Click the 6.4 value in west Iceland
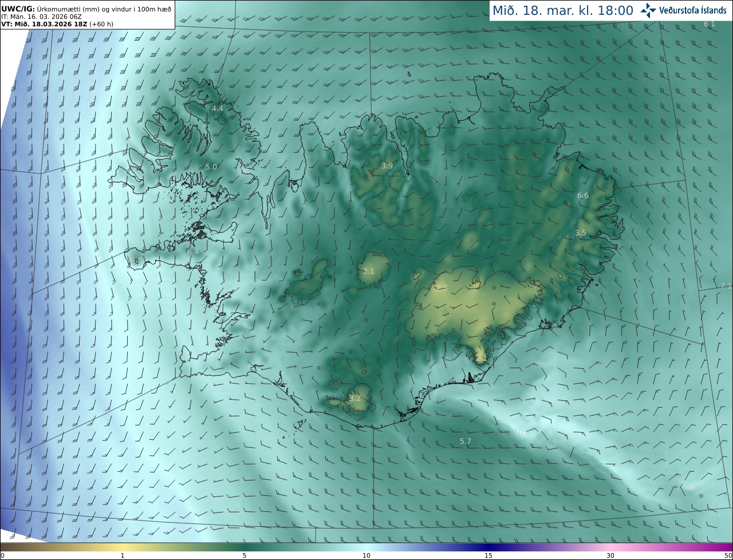Screen dimensions: 733x560 point(193,251)
